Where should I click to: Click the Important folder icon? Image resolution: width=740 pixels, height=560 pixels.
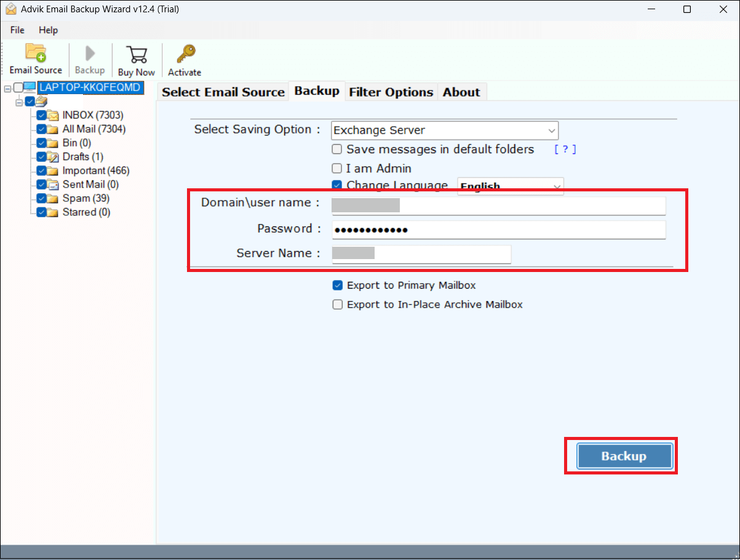pyautogui.click(x=53, y=170)
